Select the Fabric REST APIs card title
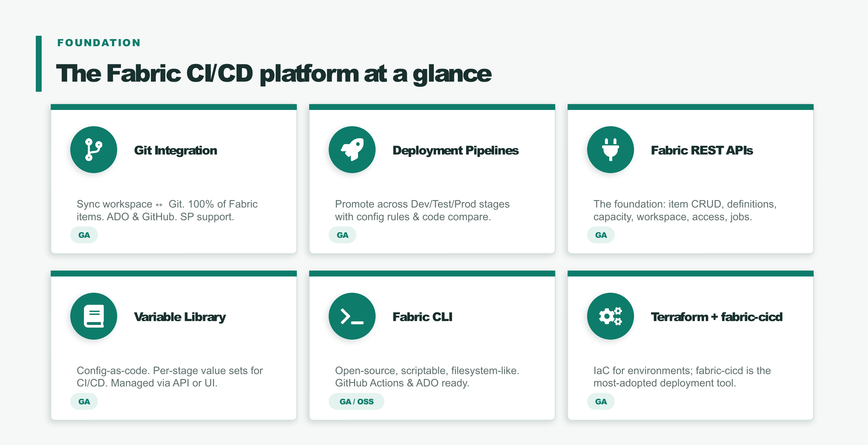868x445 pixels. [x=702, y=150]
